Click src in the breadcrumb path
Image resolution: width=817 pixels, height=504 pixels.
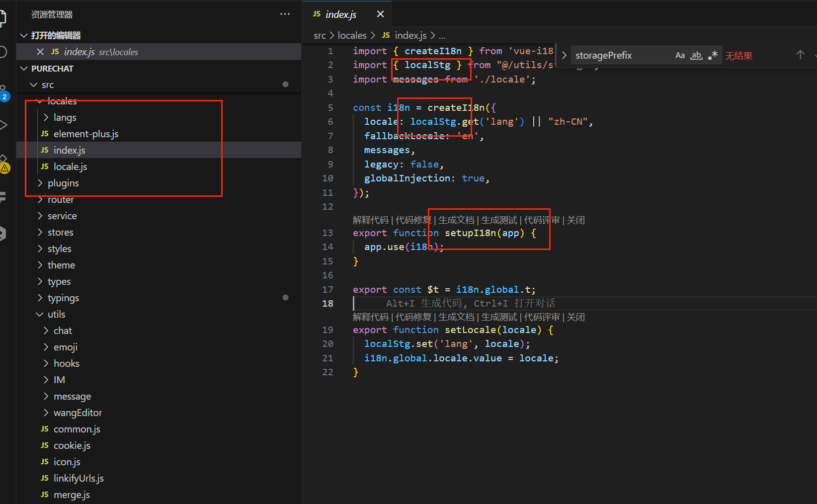click(320, 35)
